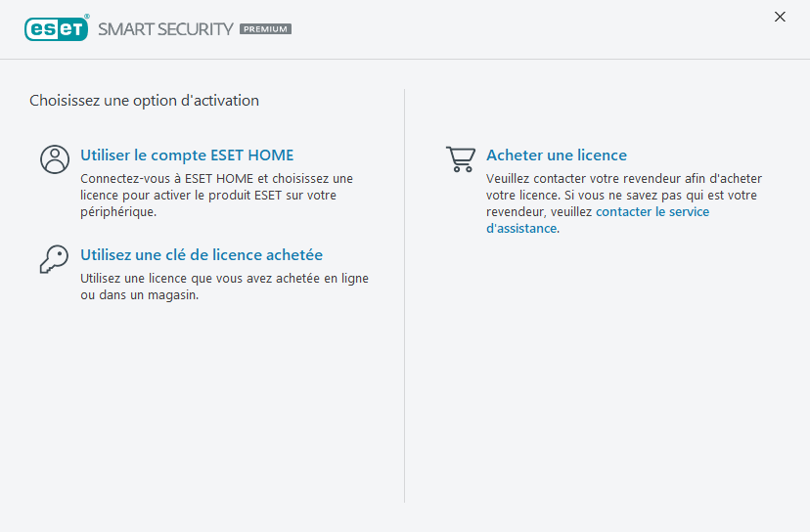This screenshot has width=810, height=532.
Task: Select "Utilisez une clé de licence achetée"
Action: click(202, 255)
